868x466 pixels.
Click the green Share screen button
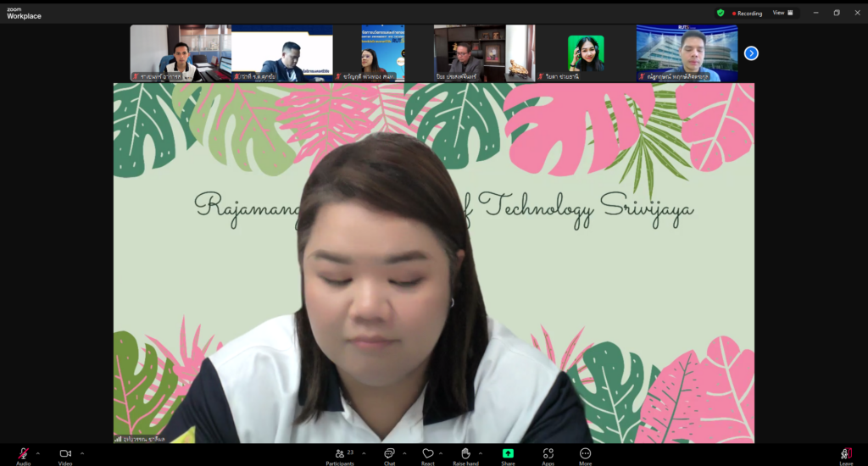(508, 453)
